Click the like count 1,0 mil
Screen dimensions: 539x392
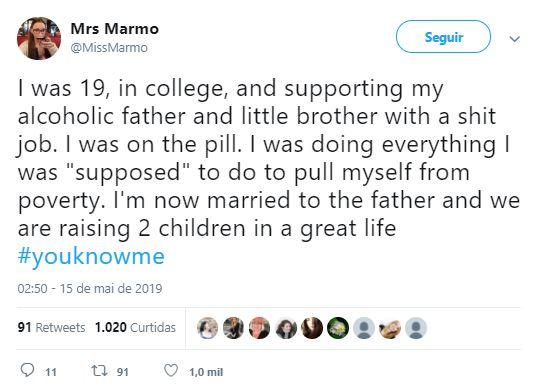(x=206, y=372)
